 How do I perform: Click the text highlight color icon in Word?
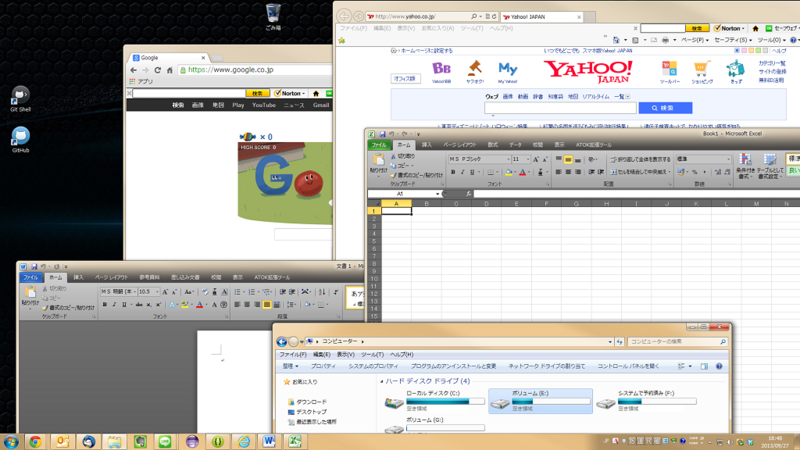tap(185, 305)
